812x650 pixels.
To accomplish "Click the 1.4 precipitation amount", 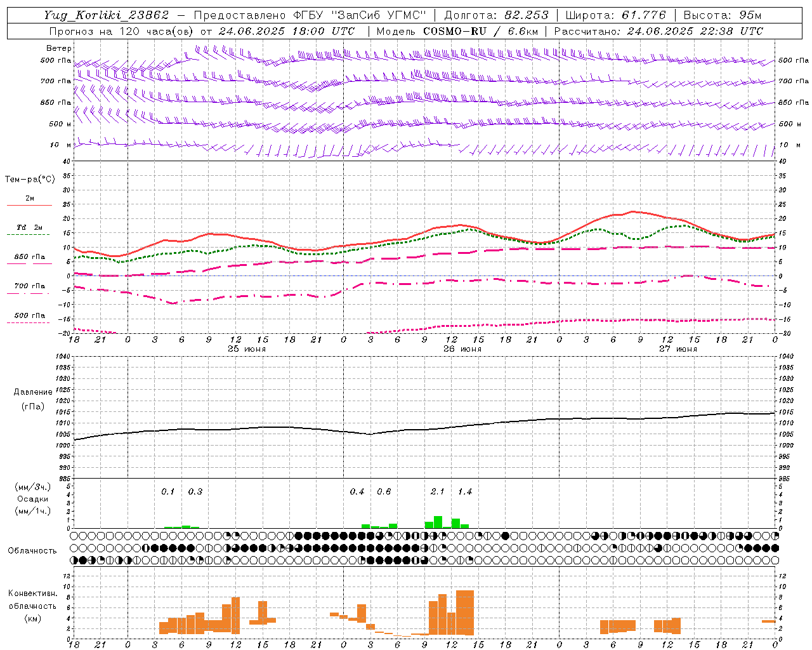I will pyautogui.click(x=465, y=492).
